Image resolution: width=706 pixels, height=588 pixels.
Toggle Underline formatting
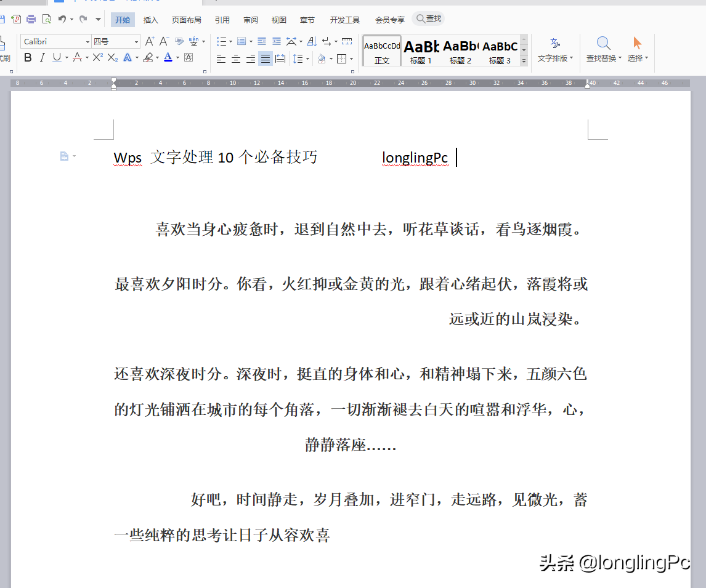coord(57,58)
